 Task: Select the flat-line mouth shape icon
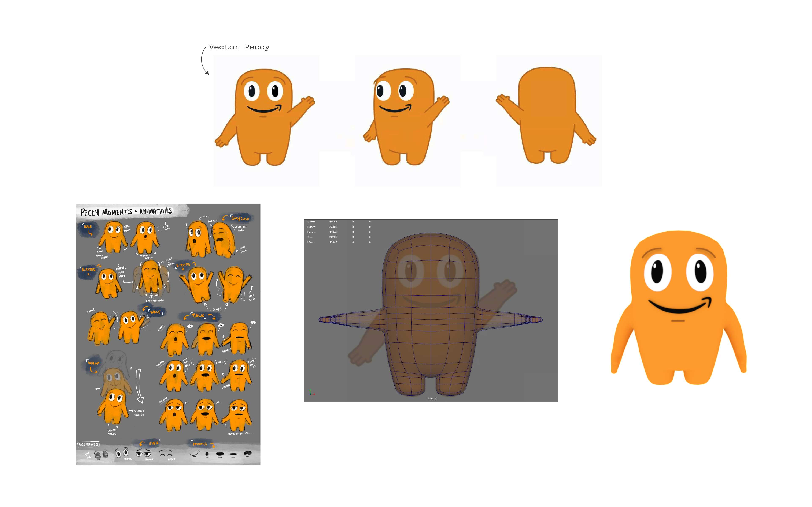tap(233, 454)
